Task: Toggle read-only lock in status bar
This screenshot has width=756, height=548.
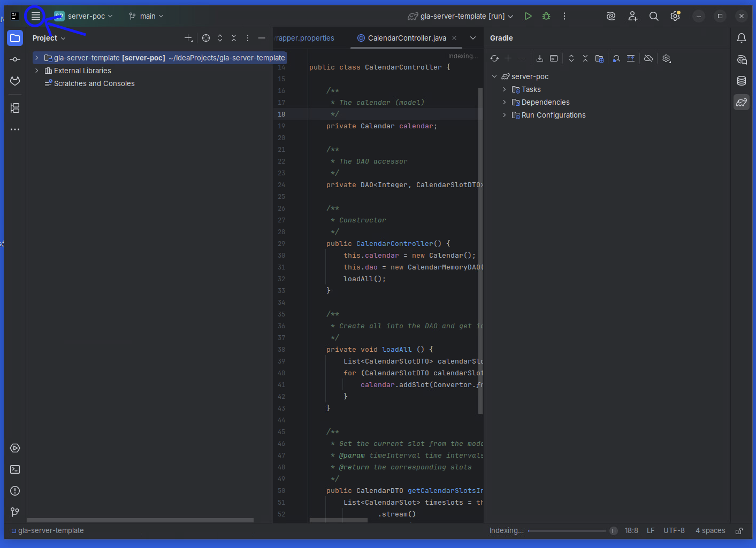Action: [739, 531]
